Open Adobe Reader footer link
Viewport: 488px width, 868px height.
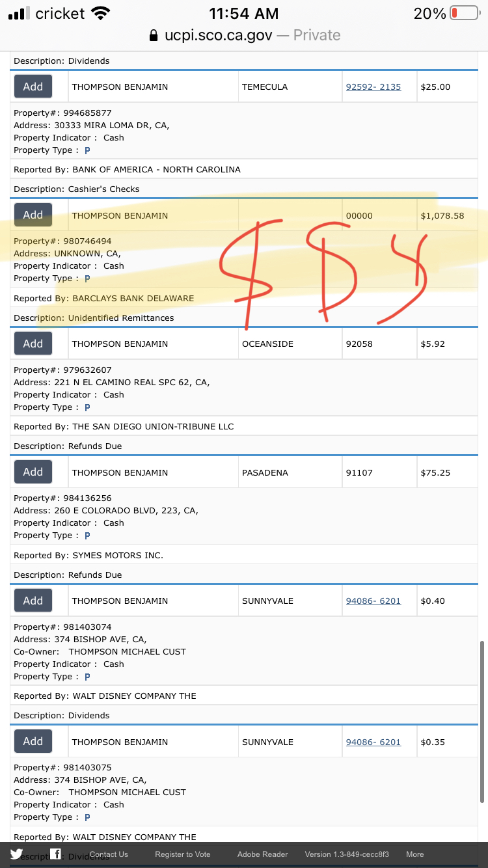tap(262, 854)
